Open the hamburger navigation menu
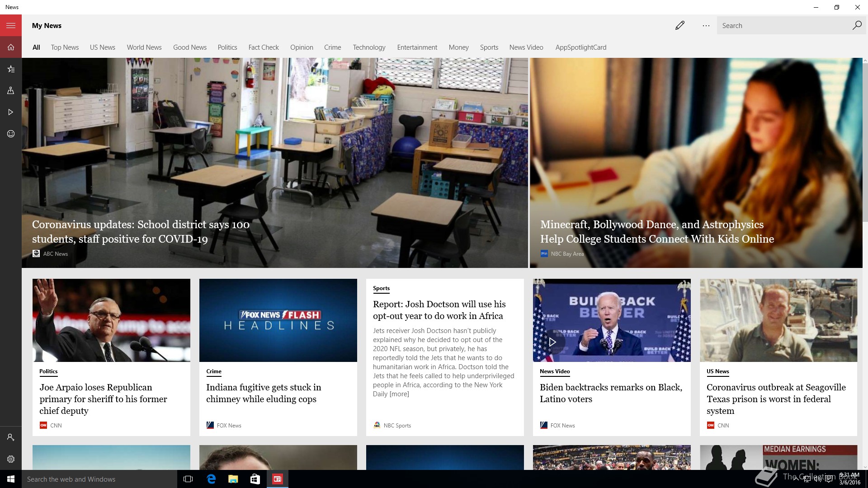Image resolution: width=868 pixels, height=488 pixels. tap(11, 25)
